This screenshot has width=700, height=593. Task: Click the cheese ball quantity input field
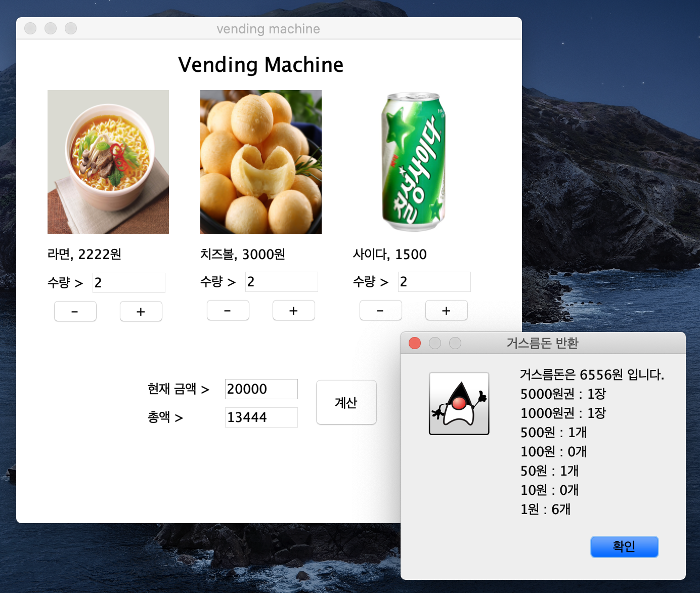(x=281, y=281)
